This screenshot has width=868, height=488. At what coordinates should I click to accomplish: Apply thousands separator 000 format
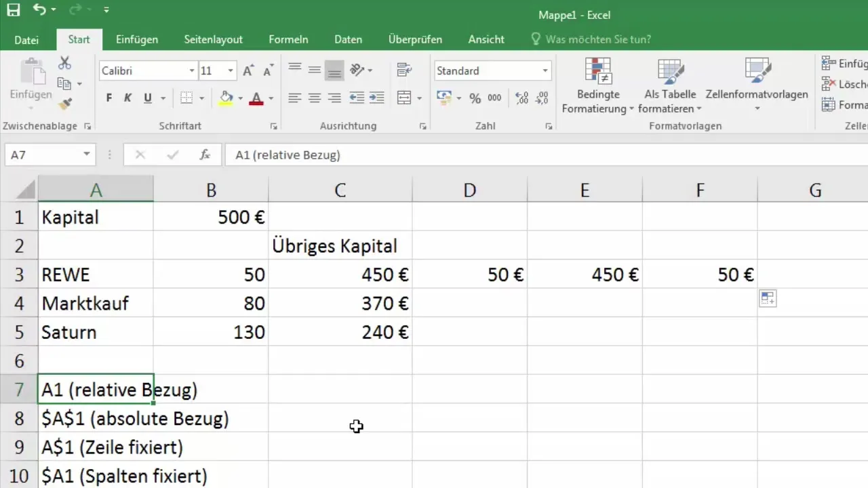494,98
